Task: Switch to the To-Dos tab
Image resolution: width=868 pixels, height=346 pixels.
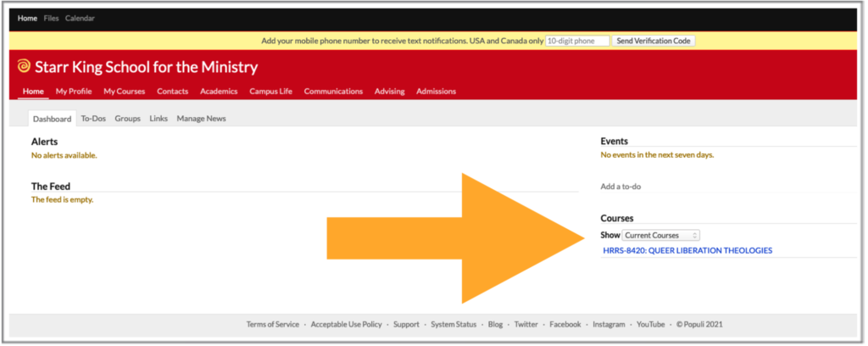Action: pyautogui.click(x=93, y=119)
